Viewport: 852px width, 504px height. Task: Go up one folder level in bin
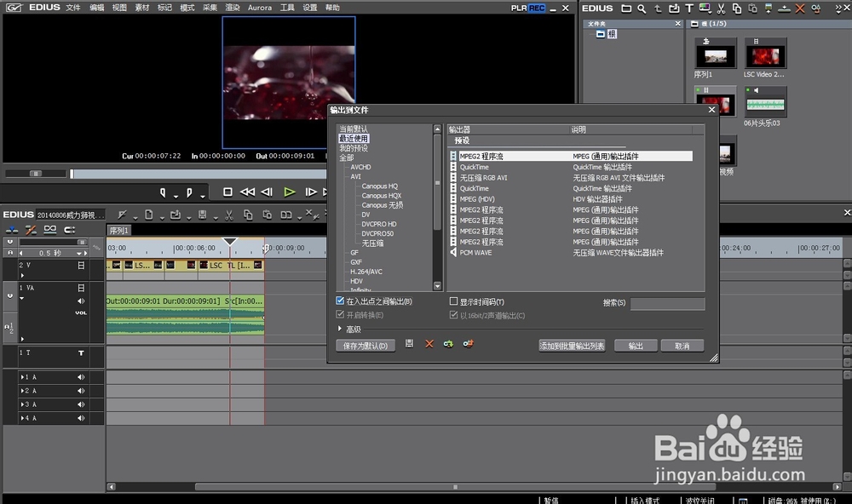(658, 9)
